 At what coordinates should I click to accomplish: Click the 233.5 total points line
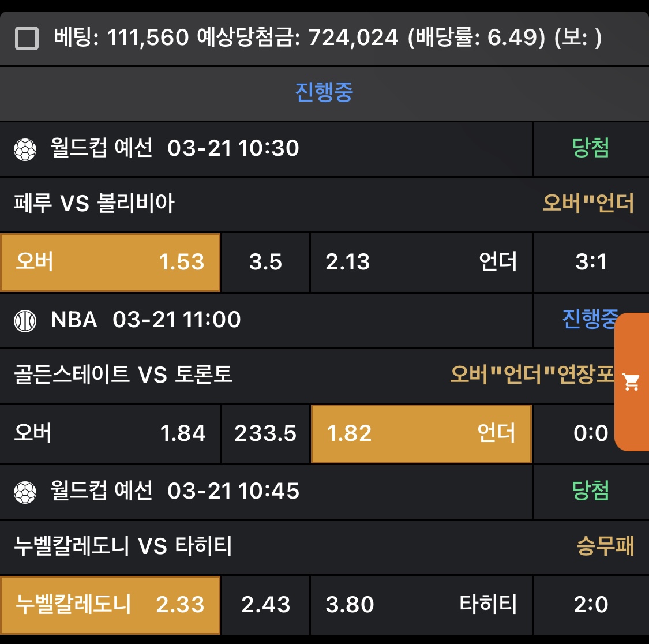point(265,433)
